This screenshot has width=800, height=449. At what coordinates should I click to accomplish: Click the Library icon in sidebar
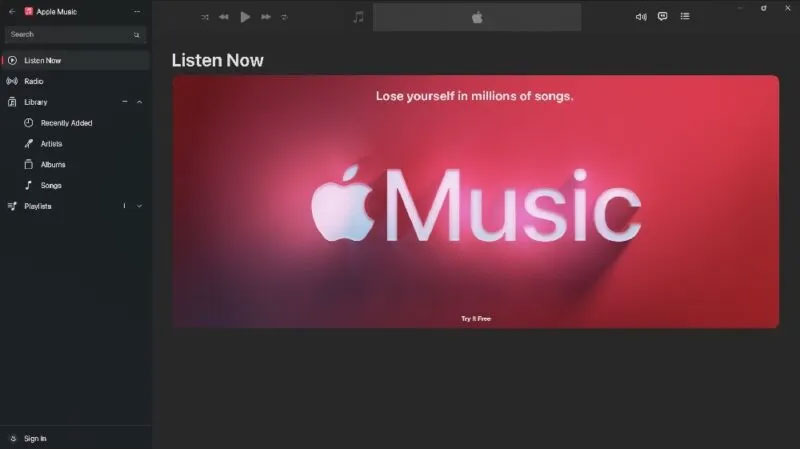[12, 102]
